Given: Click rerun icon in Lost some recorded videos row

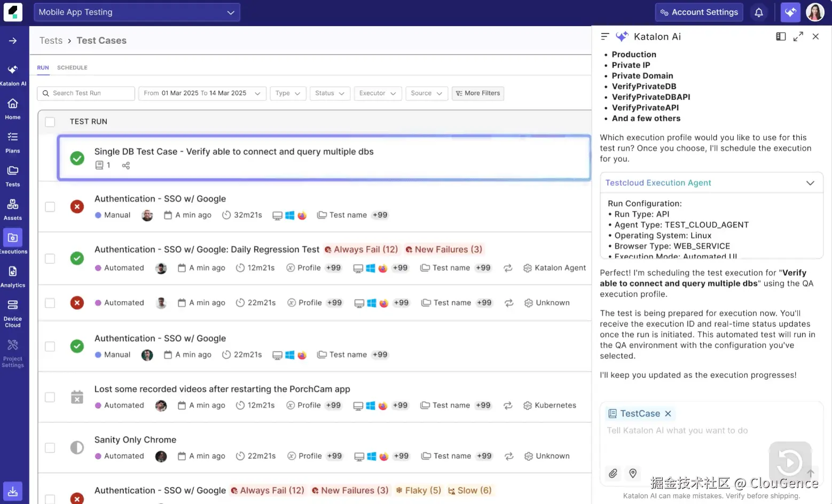Looking at the screenshot, I should [508, 406].
